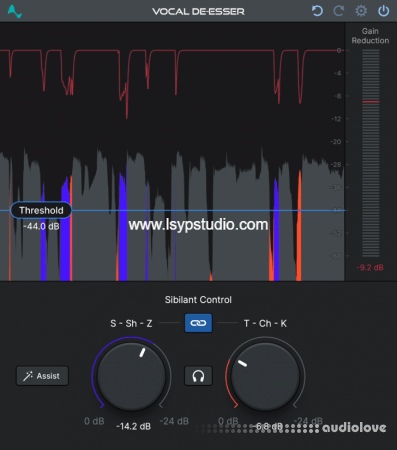Click the magic wand icon in Assist
This screenshot has width=397, height=450.
pos(28,376)
